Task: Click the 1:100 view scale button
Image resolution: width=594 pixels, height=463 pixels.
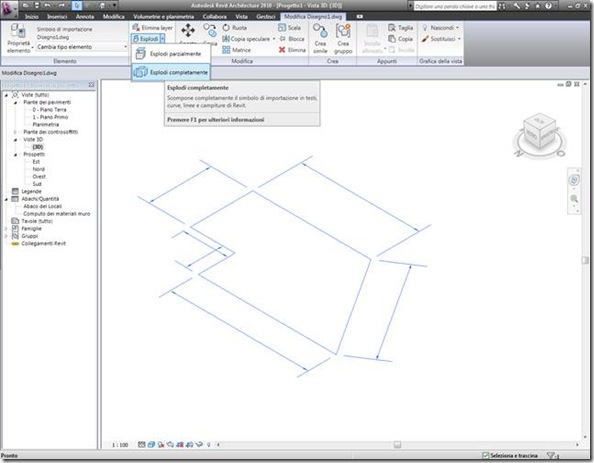Action: [120, 445]
